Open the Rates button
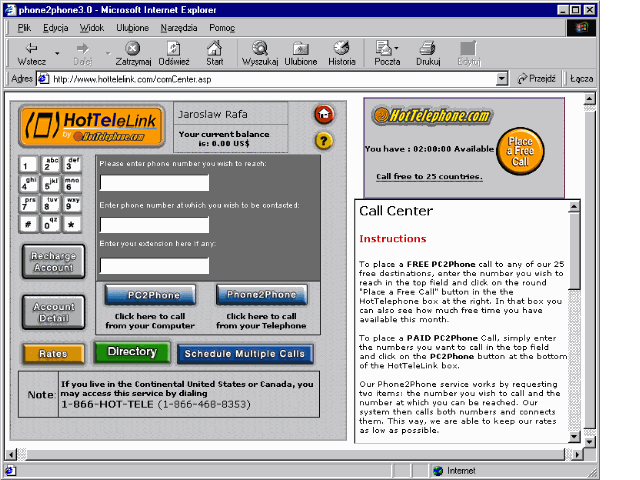Image resolution: width=640 pixels, height=480 pixels. (x=53, y=353)
